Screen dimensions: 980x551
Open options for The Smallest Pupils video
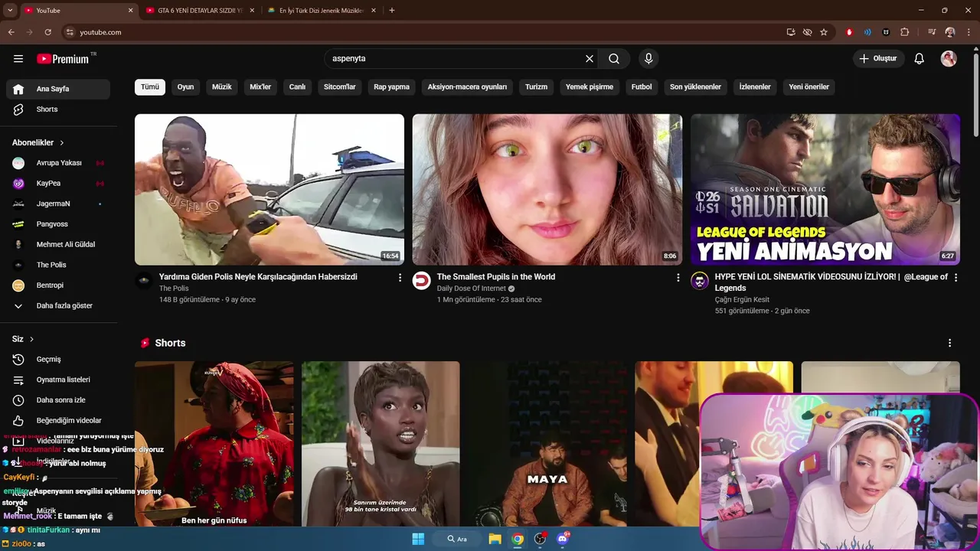click(678, 278)
